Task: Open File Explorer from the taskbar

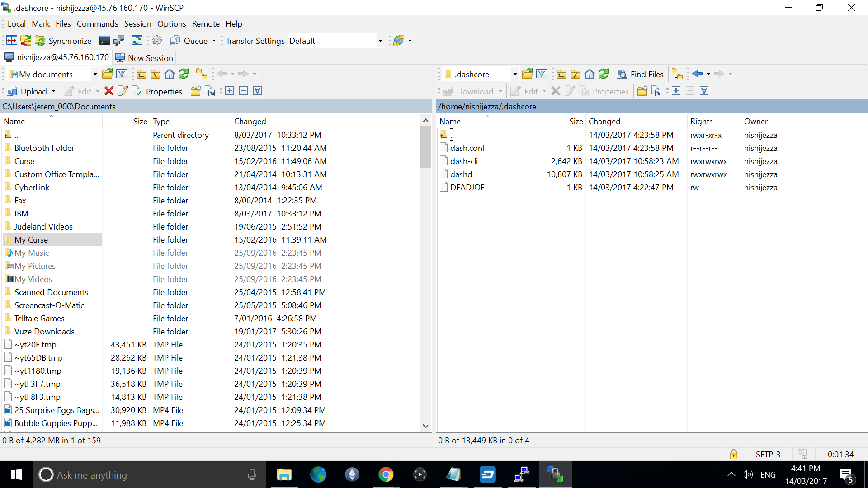Action: point(284,474)
